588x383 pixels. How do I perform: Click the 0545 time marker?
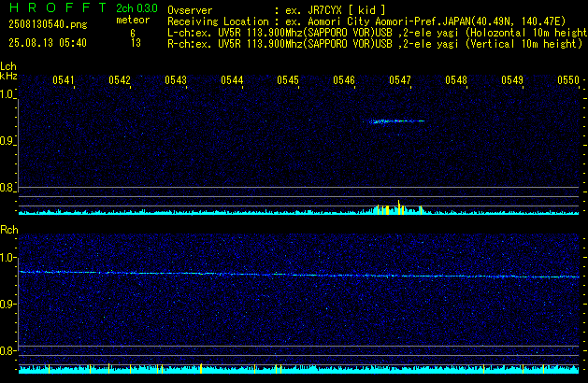click(x=288, y=80)
